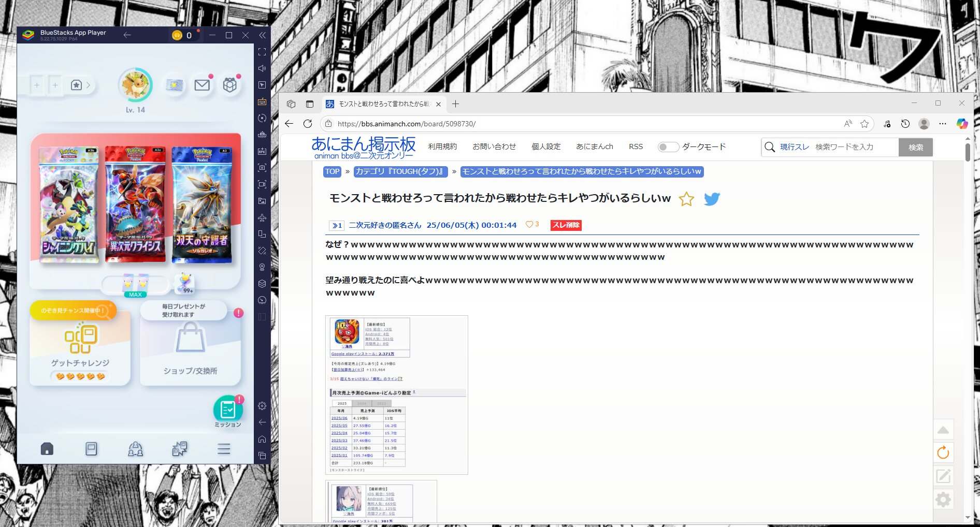Click the heart like counter on post 1
980x527 pixels.
[x=532, y=225]
